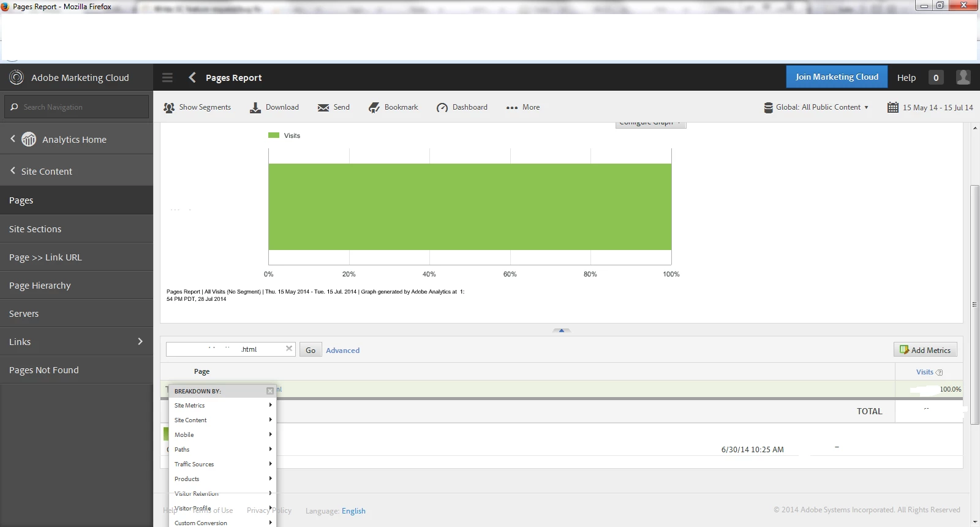Image resolution: width=980 pixels, height=527 pixels.
Task: Open the More options ellipsis
Action: coord(523,107)
